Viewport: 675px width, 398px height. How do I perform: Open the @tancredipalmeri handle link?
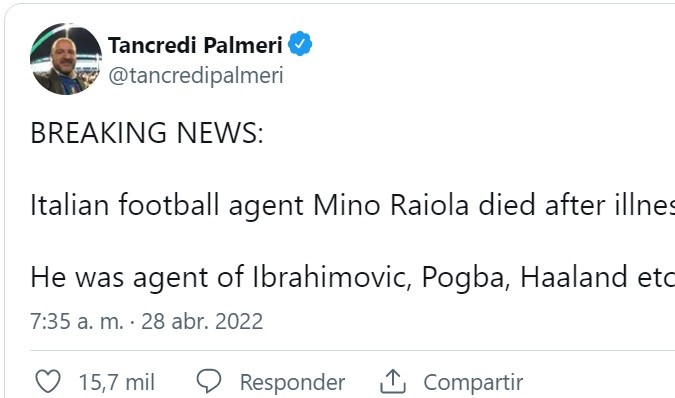196,76
